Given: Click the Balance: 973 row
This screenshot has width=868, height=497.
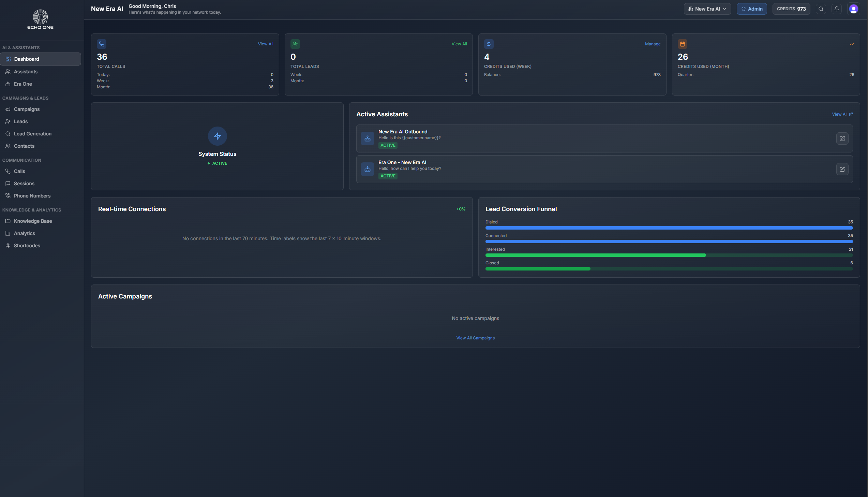Looking at the screenshot, I should tap(572, 75).
